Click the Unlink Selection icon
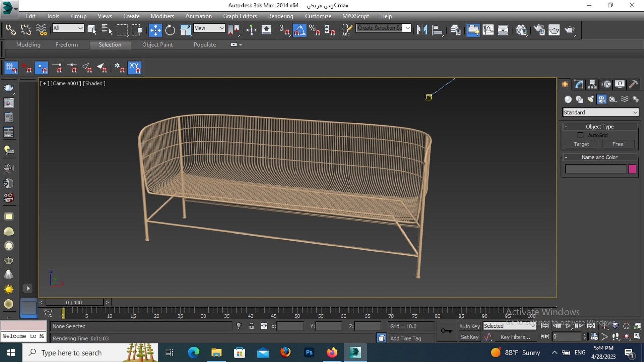 [26, 30]
